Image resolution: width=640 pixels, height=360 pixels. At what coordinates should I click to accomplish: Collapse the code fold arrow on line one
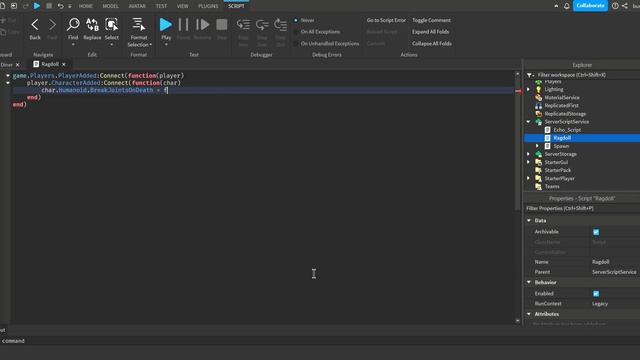click(x=8, y=76)
